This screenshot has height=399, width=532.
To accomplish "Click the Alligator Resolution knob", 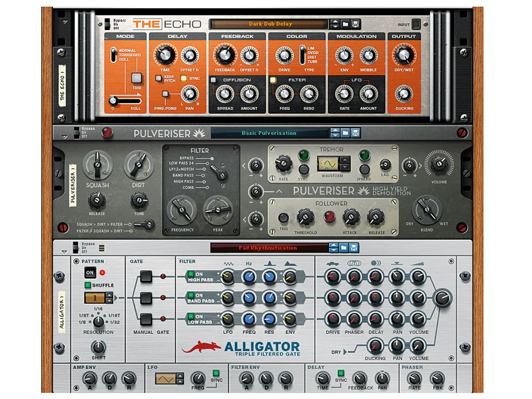I will click(x=98, y=321).
